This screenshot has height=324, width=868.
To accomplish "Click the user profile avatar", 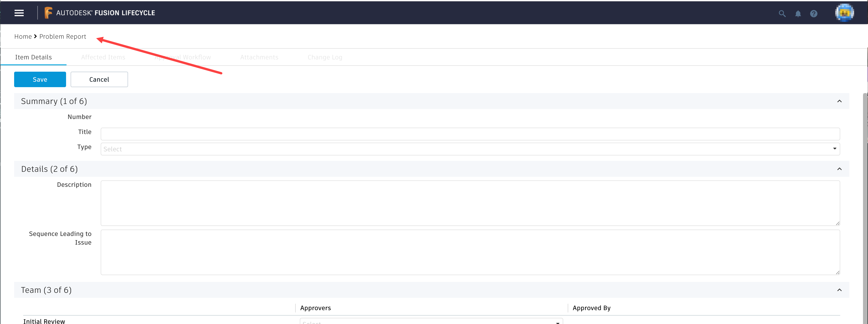I will pyautogui.click(x=844, y=13).
